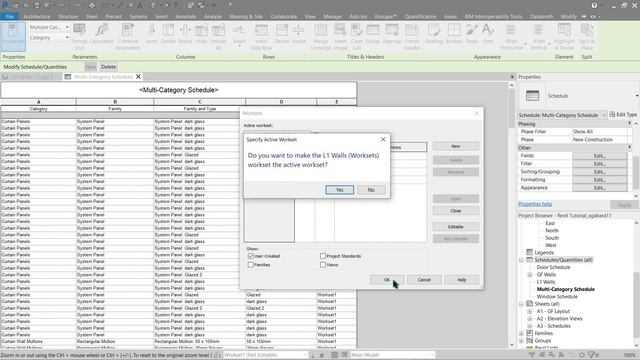Screen dimensions: 640x360
Task: Click Delete column icon
Action: (168, 33)
